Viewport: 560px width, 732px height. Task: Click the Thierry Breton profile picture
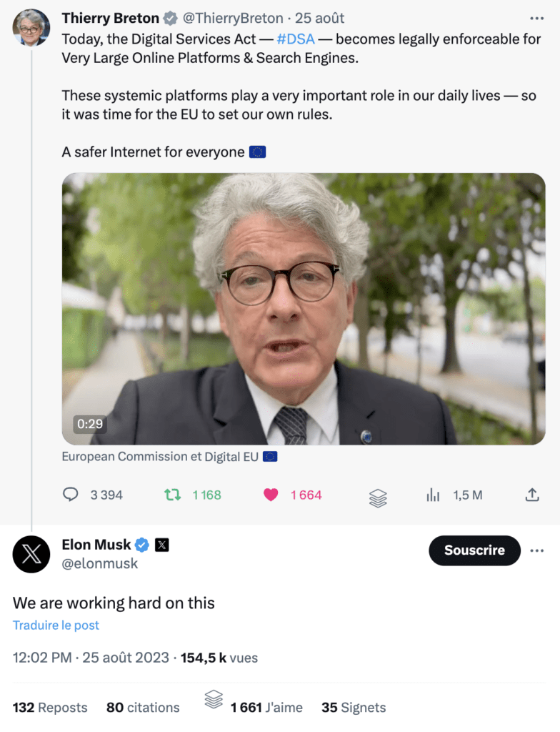[x=31, y=28]
